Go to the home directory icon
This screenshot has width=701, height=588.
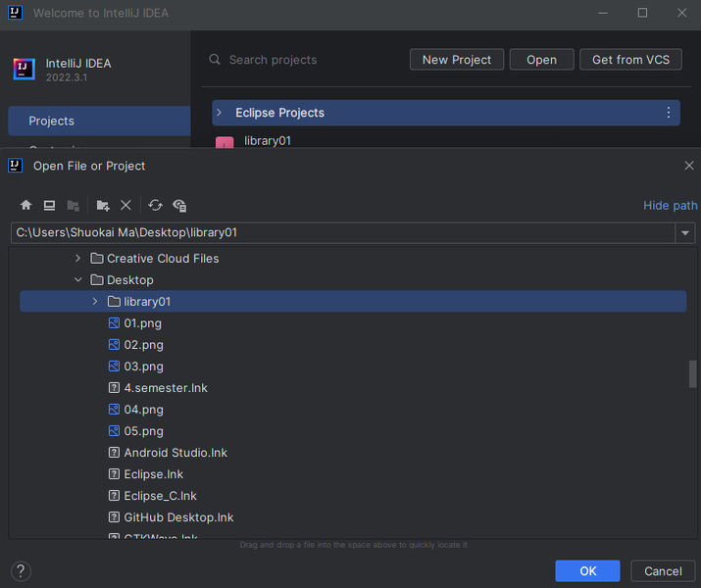click(x=25, y=205)
